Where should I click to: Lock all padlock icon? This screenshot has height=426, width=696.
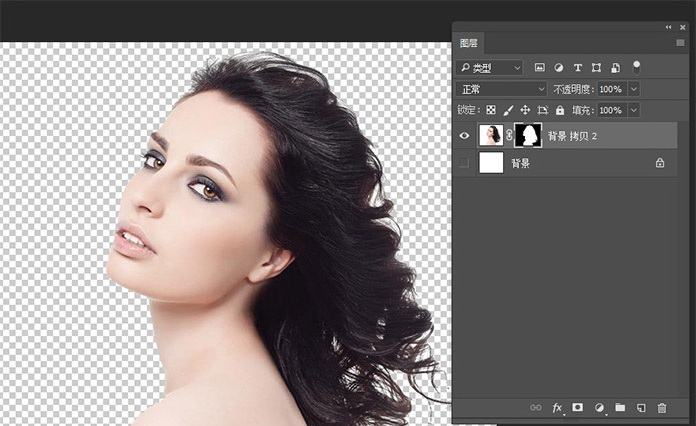560,110
